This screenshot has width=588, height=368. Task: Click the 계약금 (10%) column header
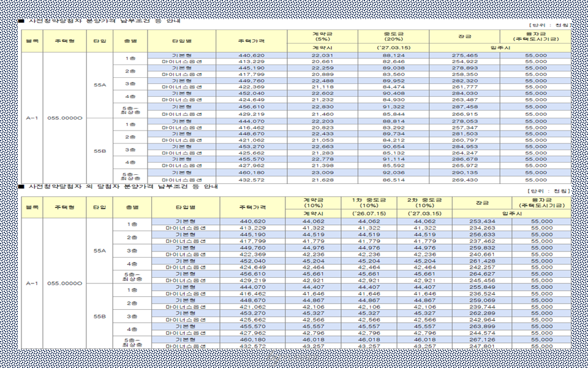[314, 203]
